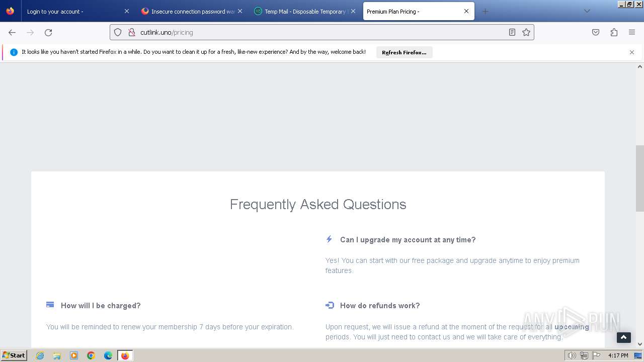Image resolution: width=644 pixels, height=362 pixels.
Task: Click the lightning bolt upgrade icon
Action: tap(329, 239)
